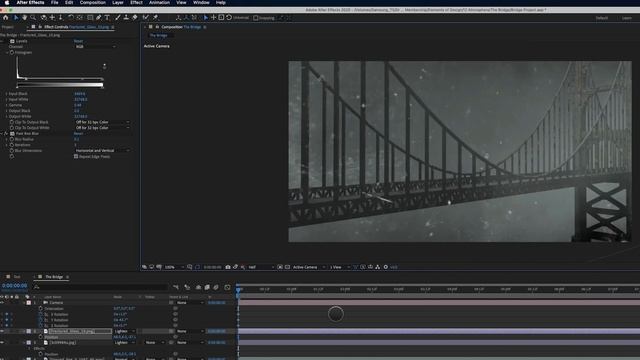The image size is (640, 360).
Task: Click the composition flowchart icon in viewer
Action: click(x=378, y=267)
